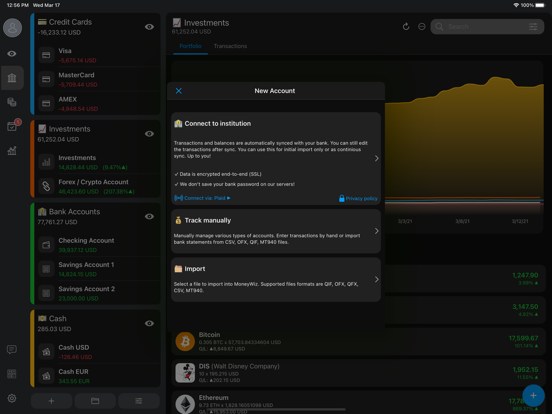Toggle visibility of Credit Cards group
This screenshot has height=414, width=552.
(149, 27)
